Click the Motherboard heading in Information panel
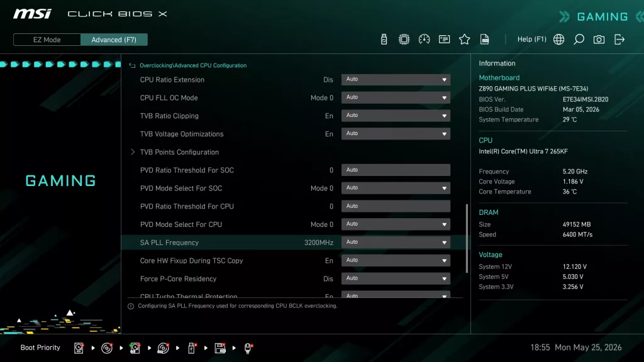The width and height of the screenshot is (644, 362). point(499,77)
